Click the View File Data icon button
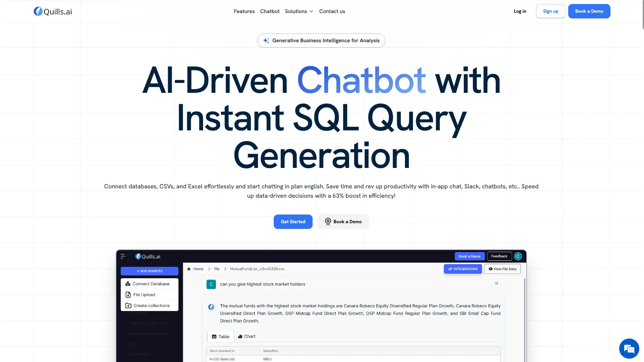The image size is (644, 362). click(502, 269)
